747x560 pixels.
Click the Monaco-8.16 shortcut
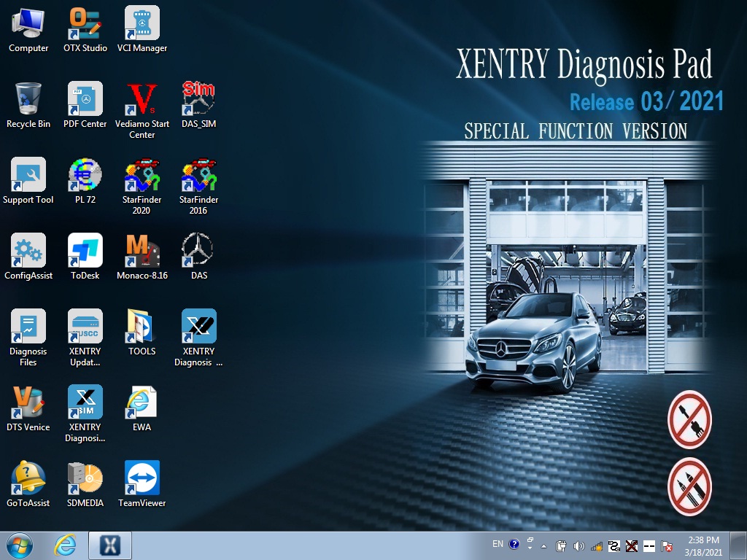tap(142, 257)
